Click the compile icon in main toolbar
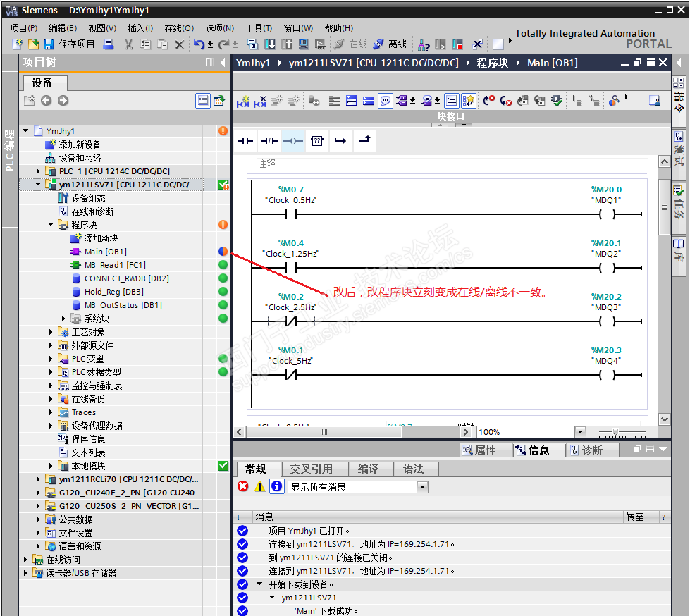Screen dimensions: 690x616 (252, 44)
